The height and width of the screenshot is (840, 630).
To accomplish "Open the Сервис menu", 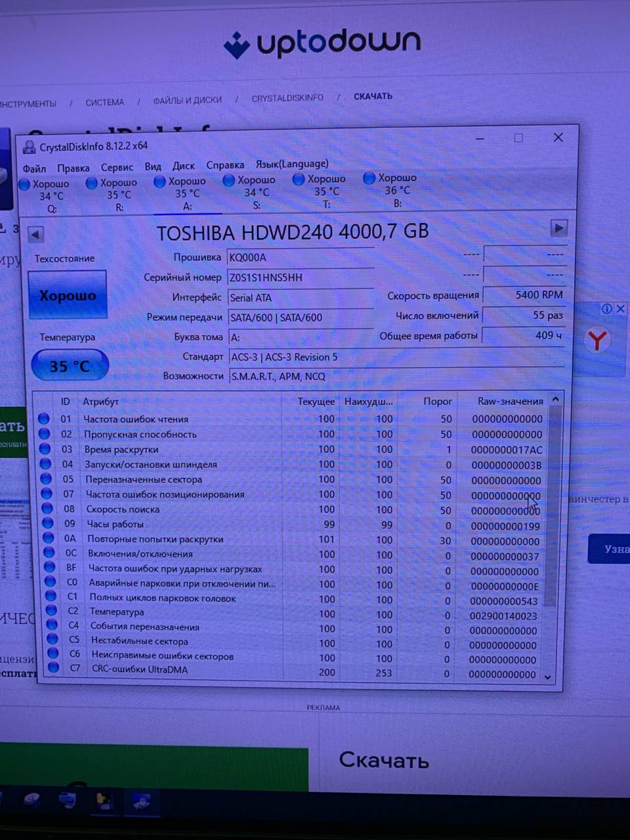I will point(117,167).
